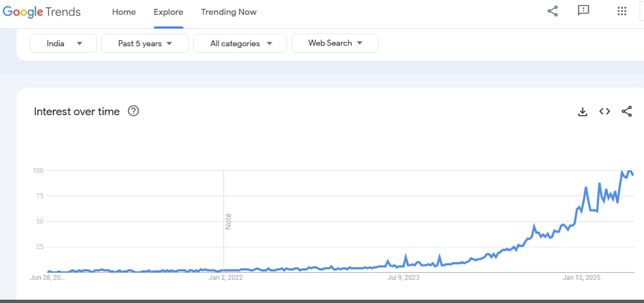Download the Interest over time CSV
Viewport: 644px width, 303px height.
pyautogui.click(x=582, y=111)
